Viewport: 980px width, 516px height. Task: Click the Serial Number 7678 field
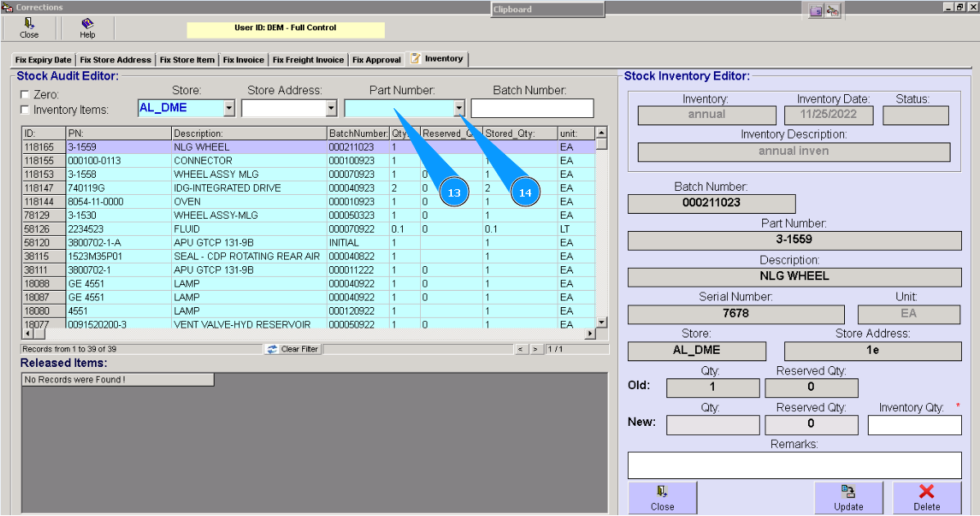(x=736, y=314)
